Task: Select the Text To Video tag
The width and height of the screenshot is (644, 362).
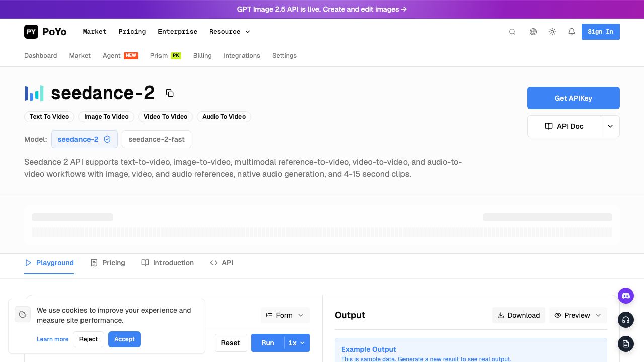Action: pyautogui.click(x=49, y=117)
